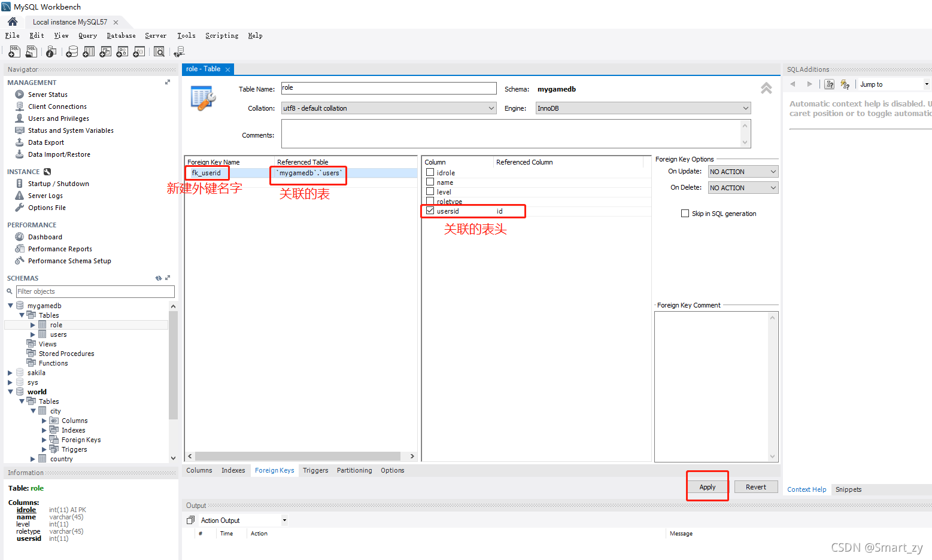Image resolution: width=932 pixels, height=560 pixels.
Task: Check the roletype column checkbox
Action: (x=430, y=201)
